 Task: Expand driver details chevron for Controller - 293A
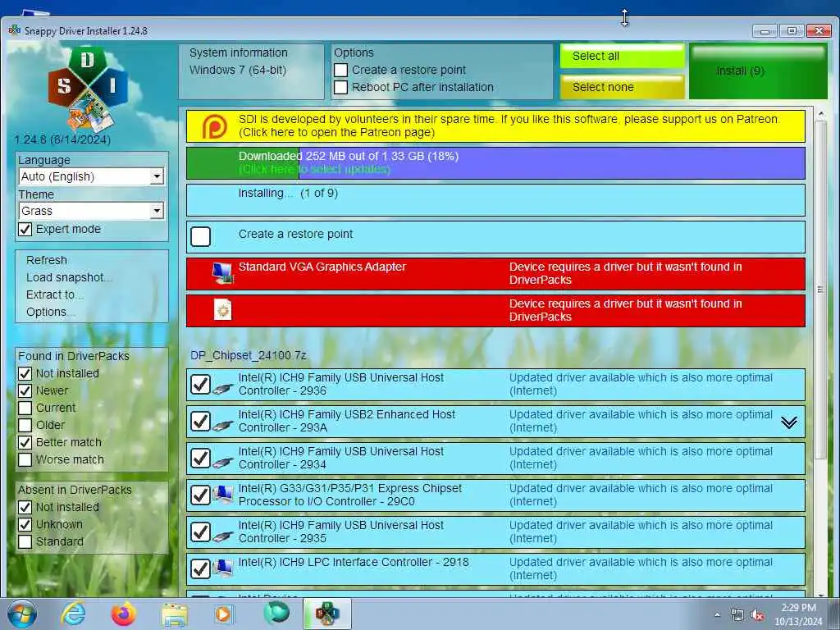(788, 422)
